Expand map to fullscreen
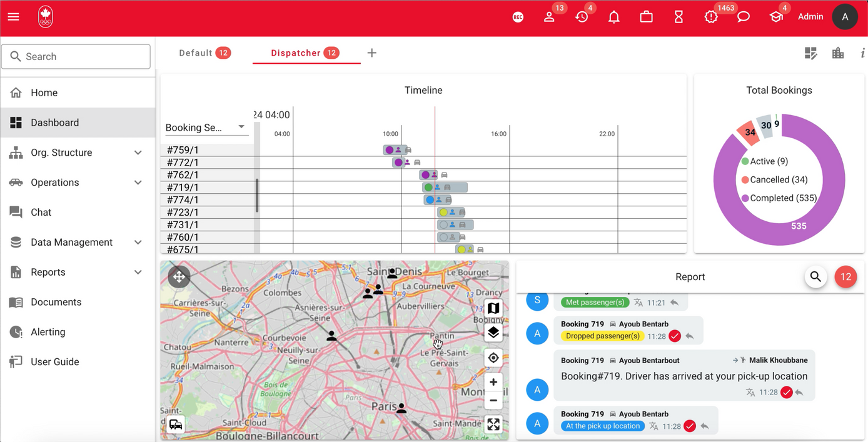Image resolution: width=868 pixels, height=442 pixels. click(493, 424)
